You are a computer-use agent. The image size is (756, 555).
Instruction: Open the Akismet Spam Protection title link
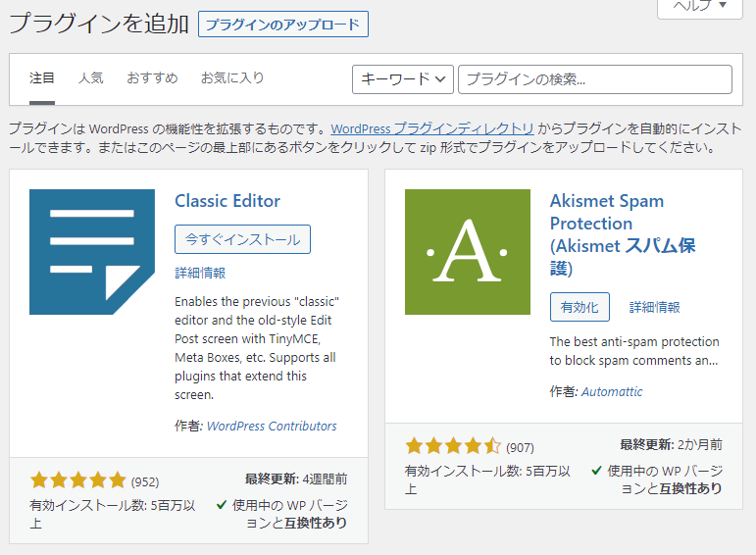[x=623, y=234]
